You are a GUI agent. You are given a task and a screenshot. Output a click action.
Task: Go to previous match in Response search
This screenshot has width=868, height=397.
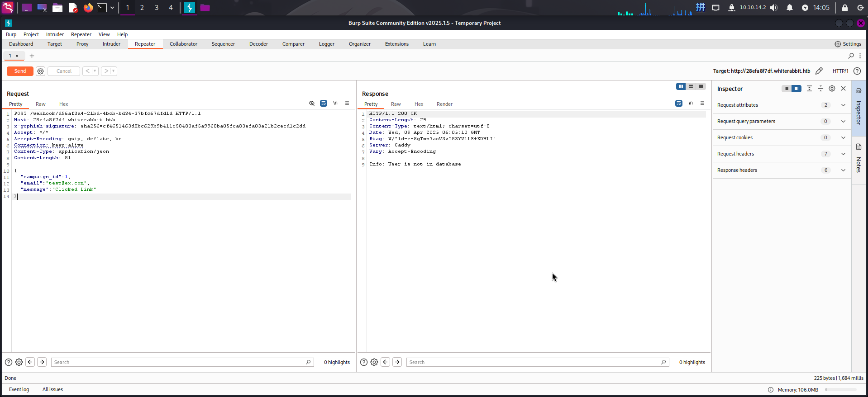(x=386, y=362)
